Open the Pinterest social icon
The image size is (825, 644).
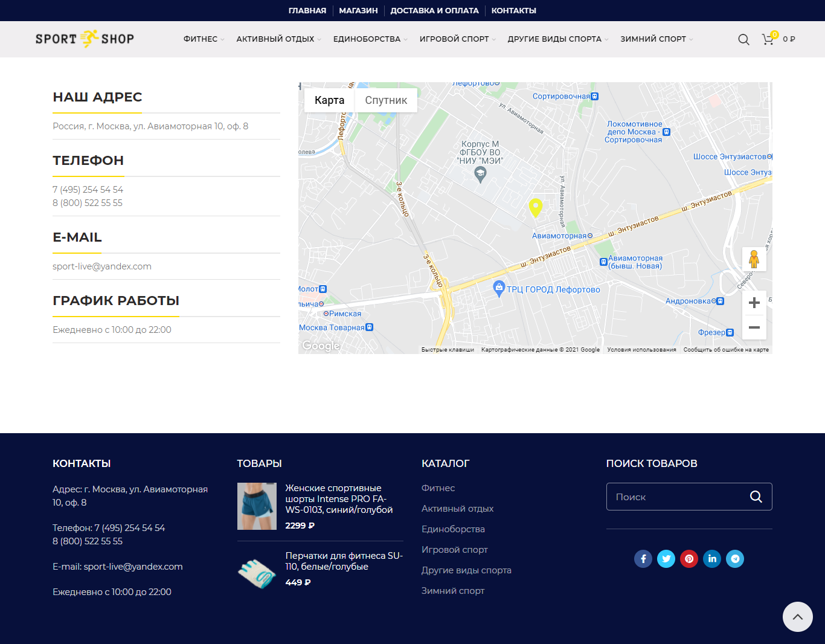tap(689, 559)
